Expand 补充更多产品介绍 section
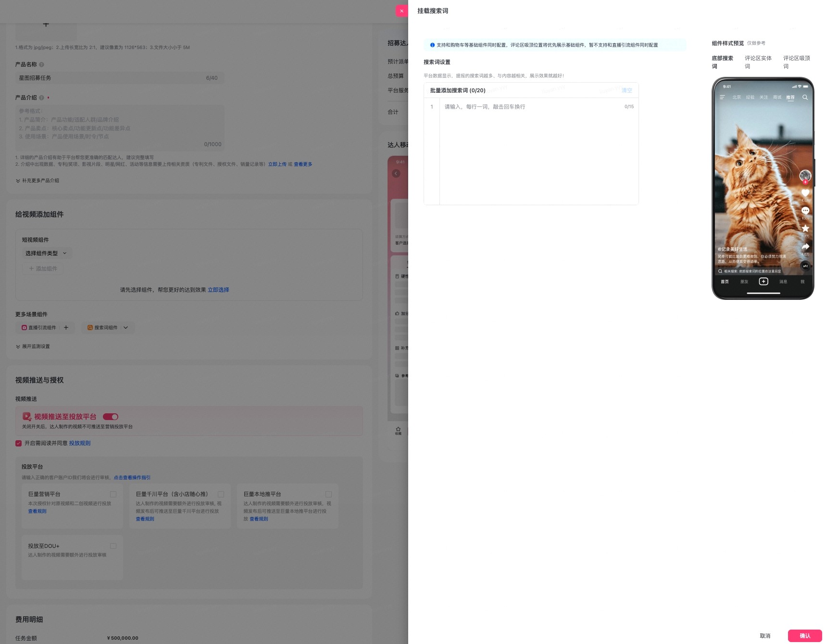Screen dimensions: 826x644 click(38, 181)
